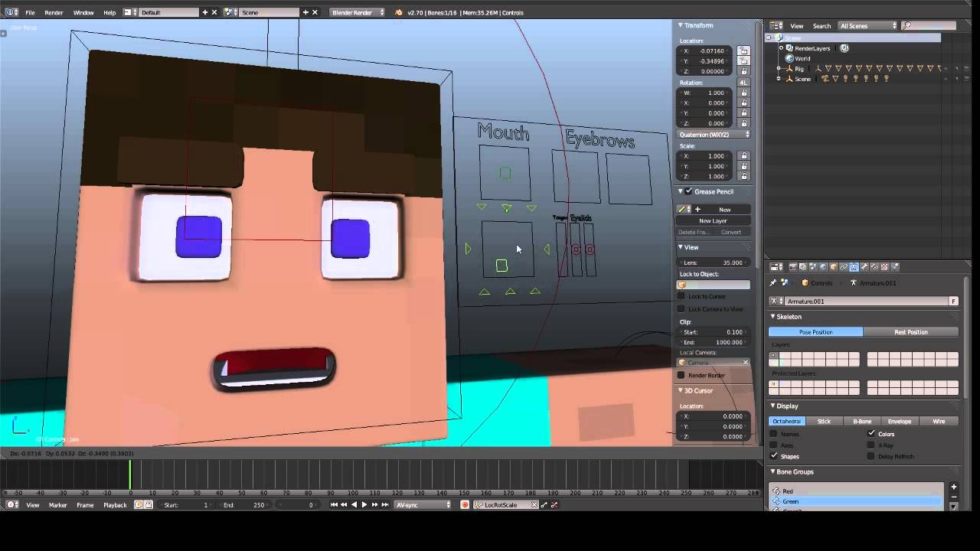Open the timeline Marker menu
This screenshot has height=551, width=980.
(x=57, y=505)
